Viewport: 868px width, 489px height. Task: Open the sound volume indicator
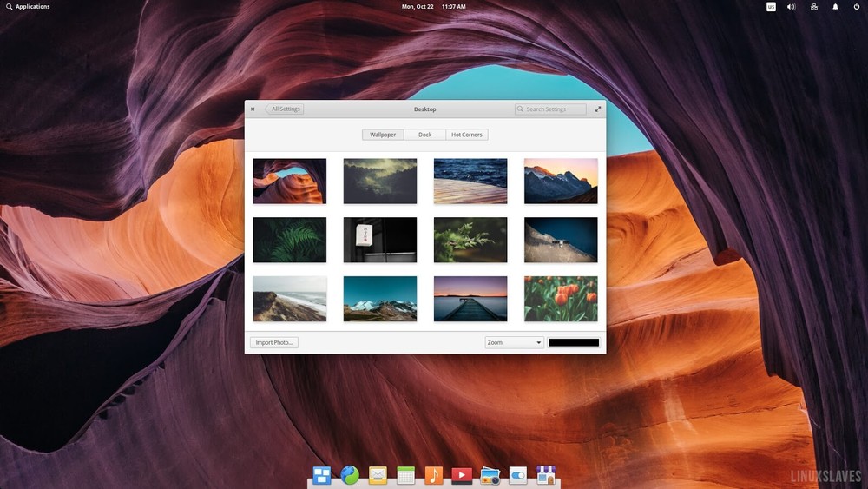(x=792, y=7)
